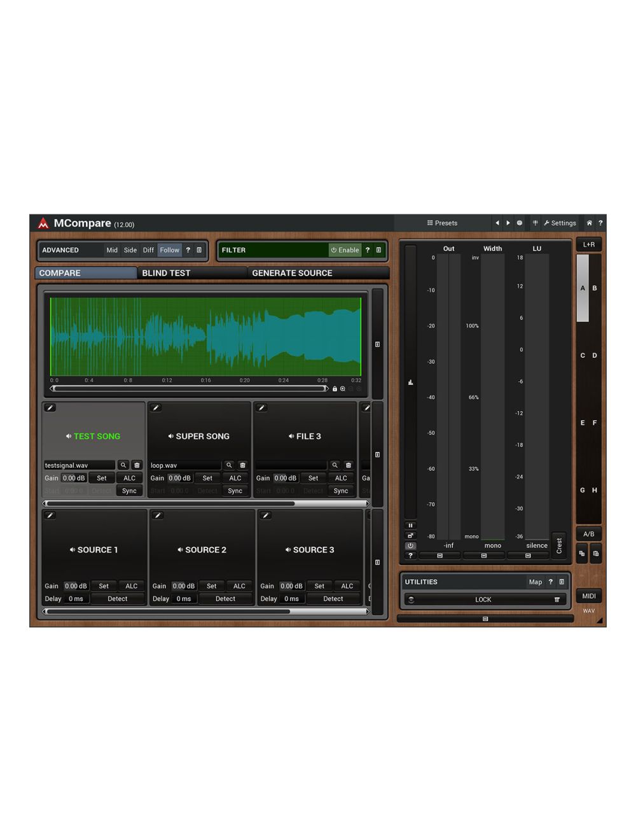Click the home icon in the top toolbar
Viewport: 636px width, 840px height.
pos(590,223)
